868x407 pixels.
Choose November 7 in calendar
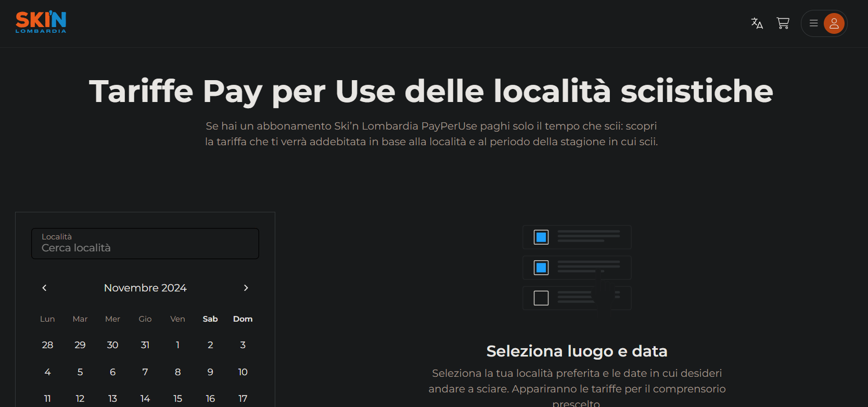145,372
